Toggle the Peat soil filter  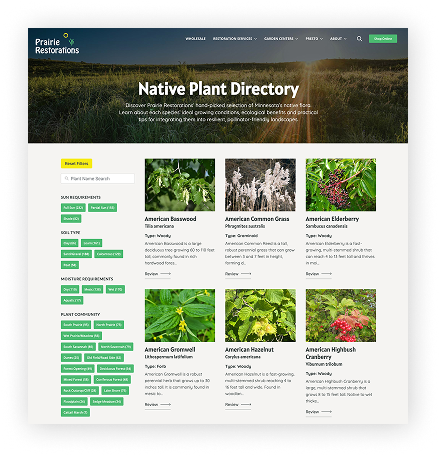click(x=70, y=265)
